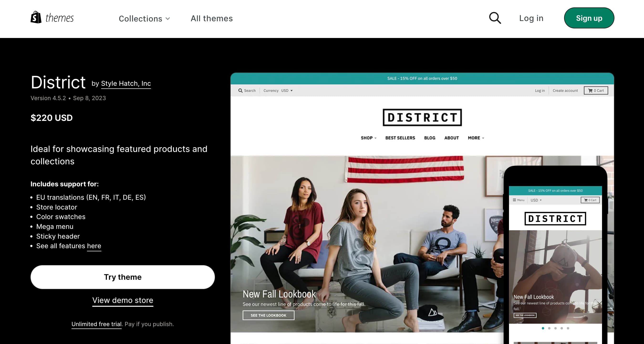Image resolution: width=644 pixels, height=344 pixels.
Task: Click the DISTRICT logo in desktop preview
Action: coord(422,118)
